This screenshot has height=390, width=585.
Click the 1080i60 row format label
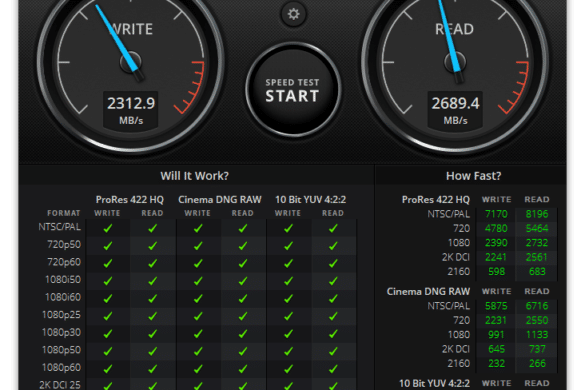(x=63, y=297)
